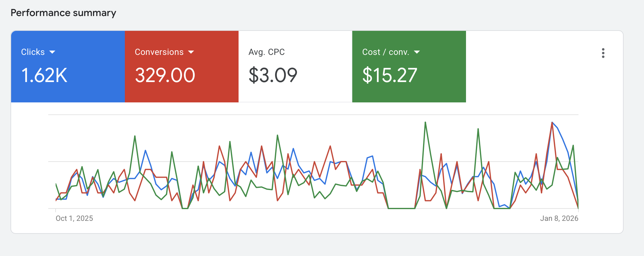This screenshot has width=644, height=256.
Task: Click the $3.09 average CPC value
Action: (x=273, y=75)
